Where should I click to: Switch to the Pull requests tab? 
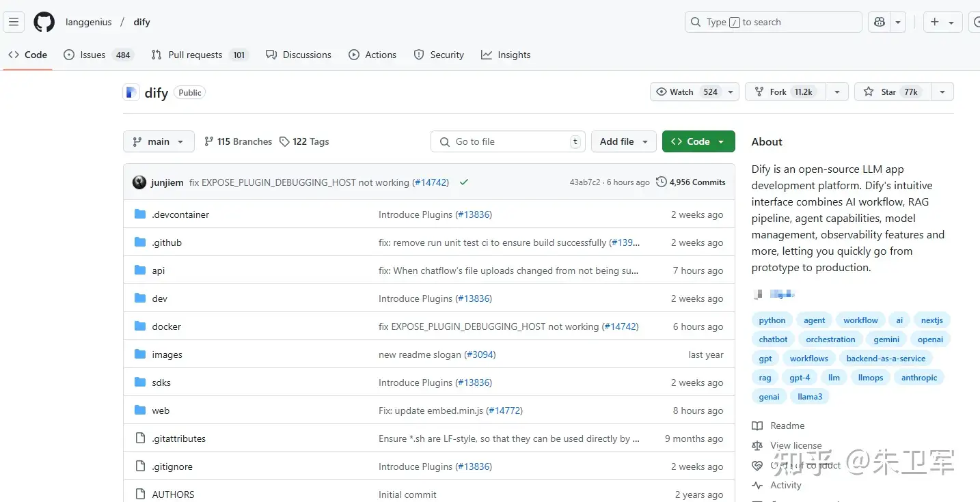[200, 55]
